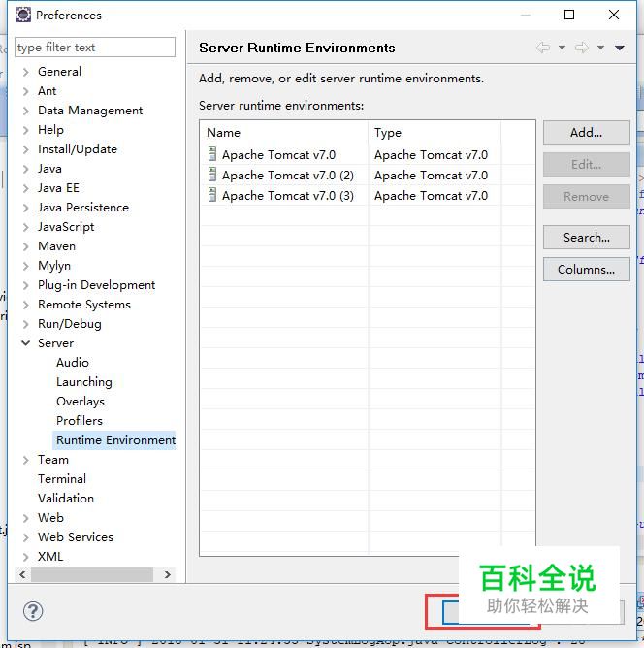Open Launching under Server
The width and height of the screenshot is (644, 648).
click(x=84, y=382)
